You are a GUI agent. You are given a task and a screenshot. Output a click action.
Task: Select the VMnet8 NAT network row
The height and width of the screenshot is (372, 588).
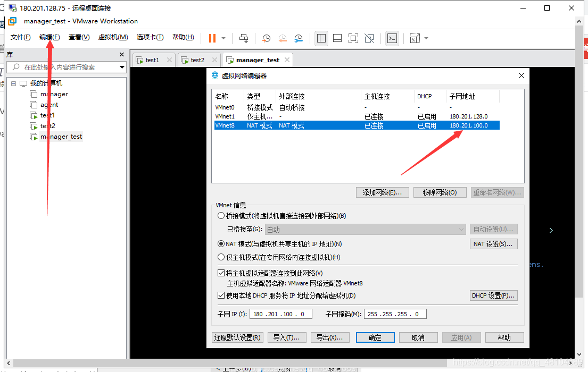click(x=357, y=125)
